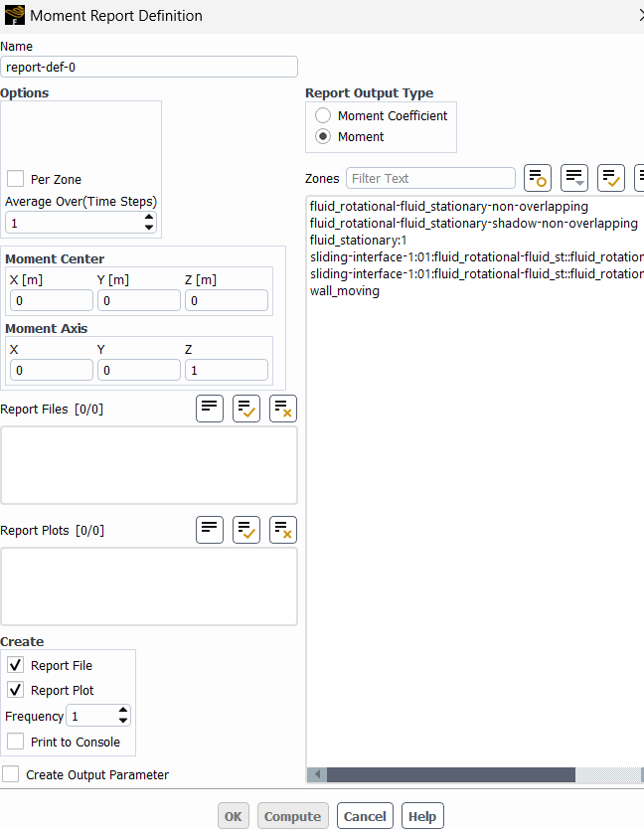Select the Moment Coefficient radio button
Image resolution: width=644 pixels, height=830 pixels.
pos(323,115)
